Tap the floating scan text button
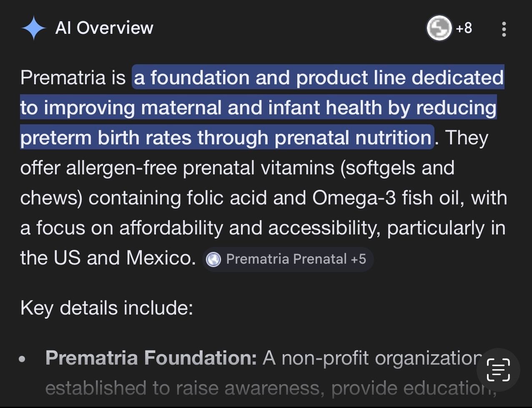 point(499,370)
